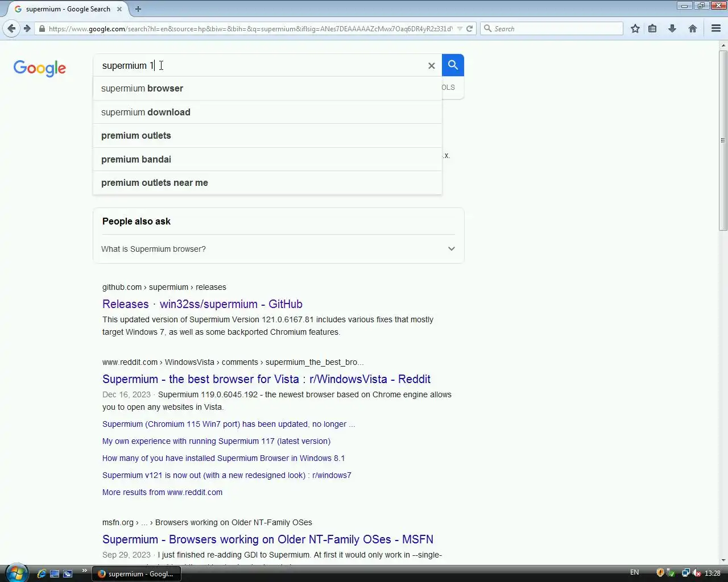Click the address bar URL
This screenshot has width=728, height=582.
click(x=250, y=28)
